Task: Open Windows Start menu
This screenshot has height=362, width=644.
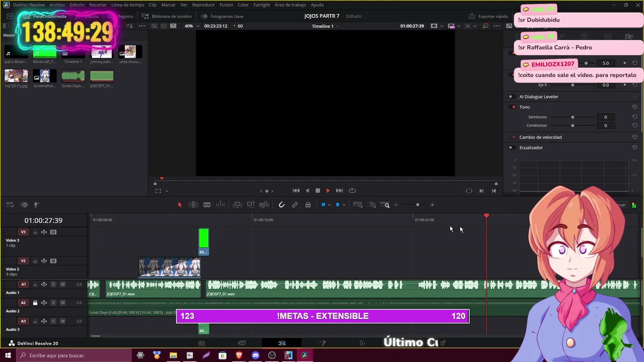Action: click(x=8, y=355)
